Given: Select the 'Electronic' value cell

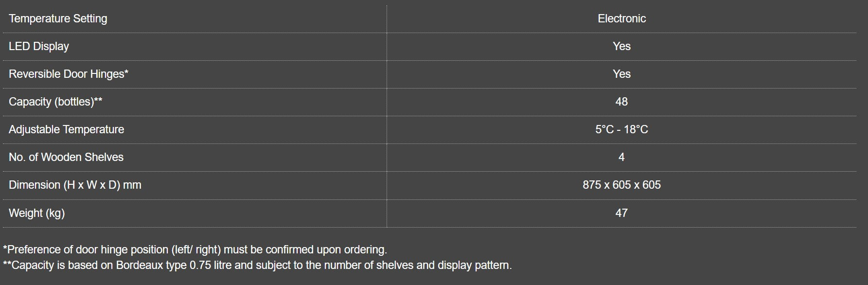Looking at the screenshot, I should [621, 18].
